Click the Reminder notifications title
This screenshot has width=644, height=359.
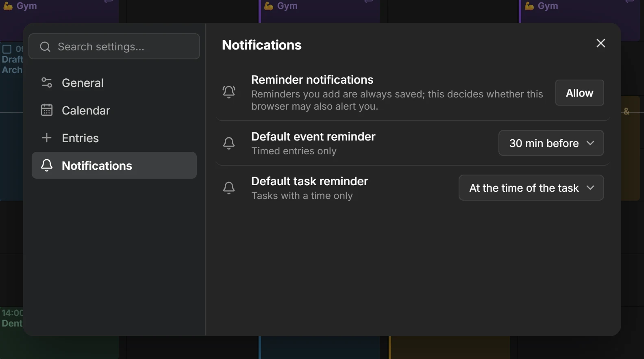click(312, 80)
